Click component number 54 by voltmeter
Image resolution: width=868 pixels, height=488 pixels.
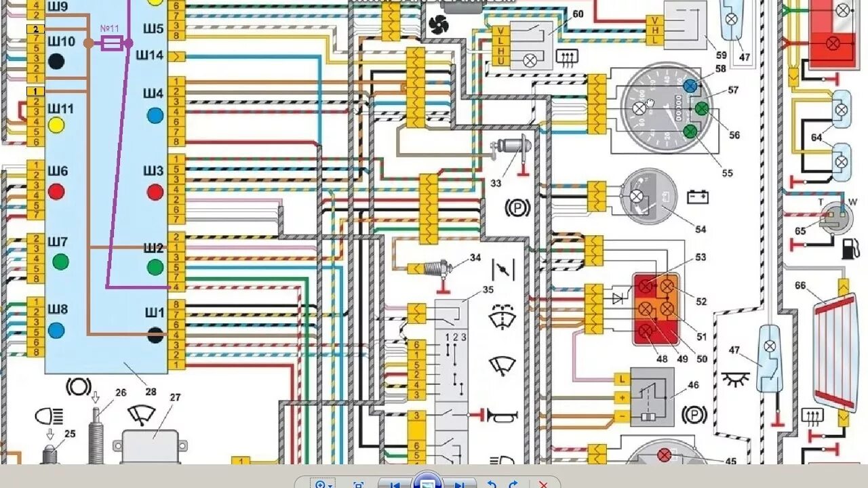701,230
